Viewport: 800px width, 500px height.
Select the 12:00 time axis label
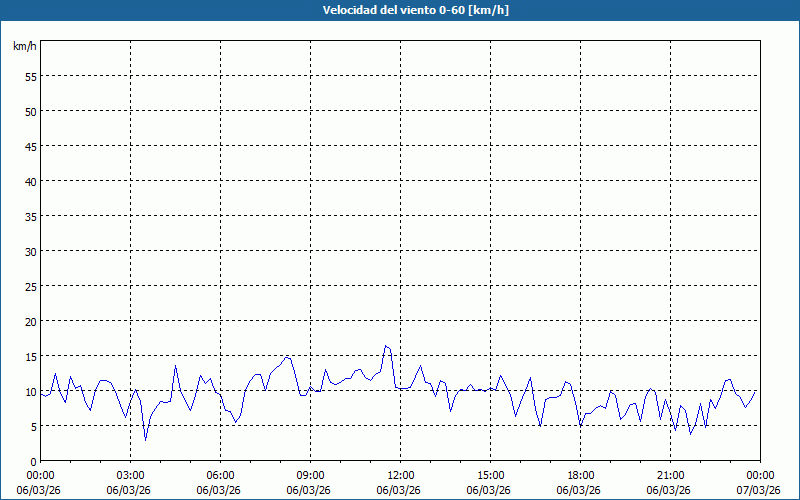click(x=400, y=475)
